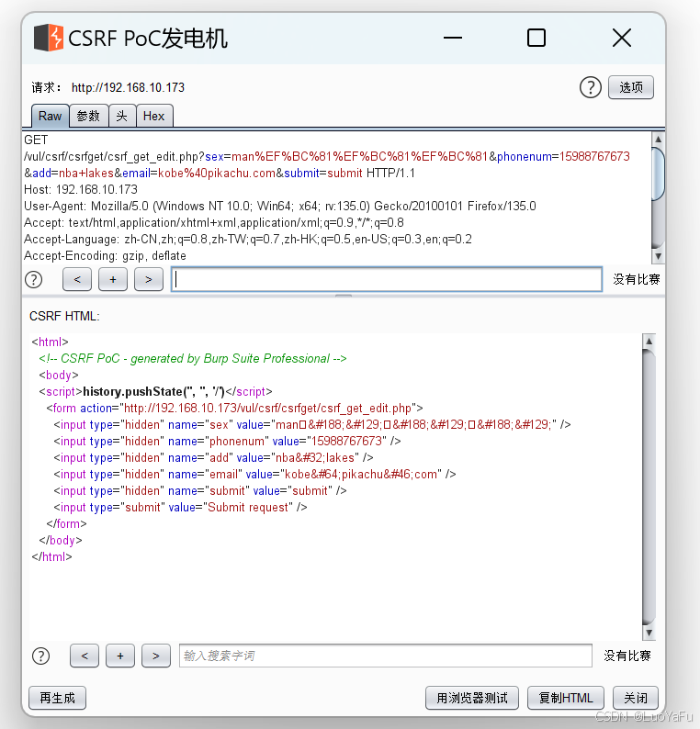
Task: Go to previous match in request search
Action: (x=77, y=279)
